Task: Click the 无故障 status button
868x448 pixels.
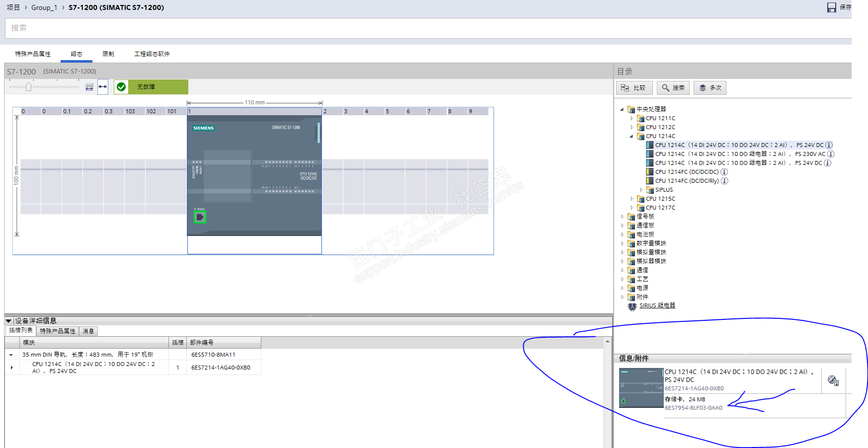Action: pyautogui.click(x=151, y=87)
